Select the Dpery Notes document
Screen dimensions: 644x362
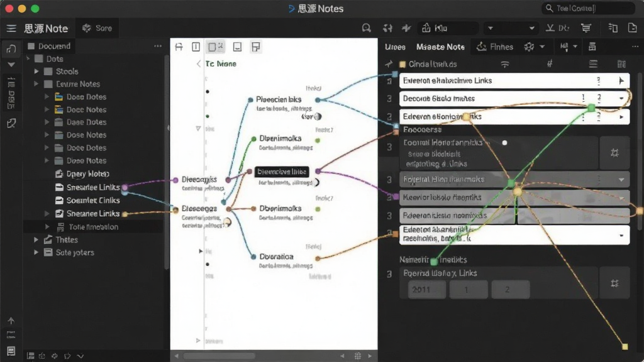pos(87,173)
